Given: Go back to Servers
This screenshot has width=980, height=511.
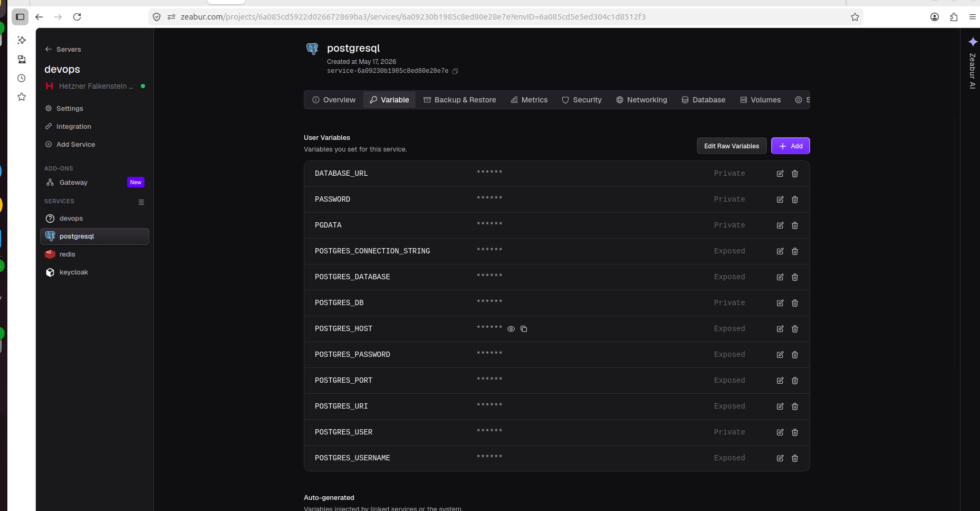Looking at the screenshot, I should [x=63, y=50].
